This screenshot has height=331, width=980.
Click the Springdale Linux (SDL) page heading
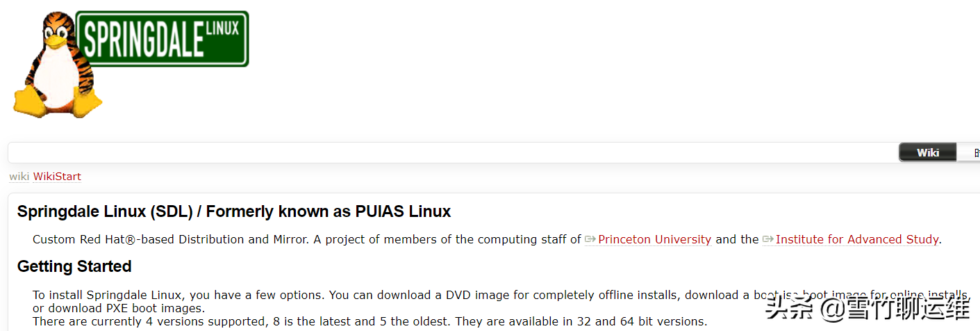(x=234, y=211)
